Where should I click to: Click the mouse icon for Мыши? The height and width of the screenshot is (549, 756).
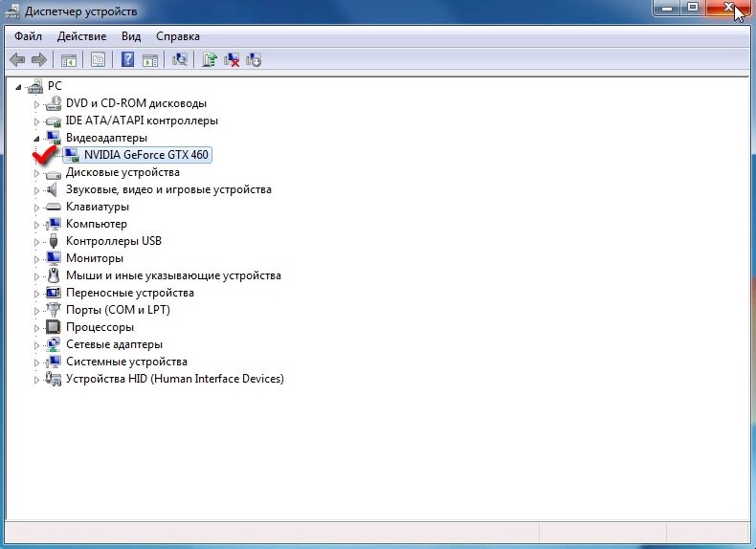[54, 275]
